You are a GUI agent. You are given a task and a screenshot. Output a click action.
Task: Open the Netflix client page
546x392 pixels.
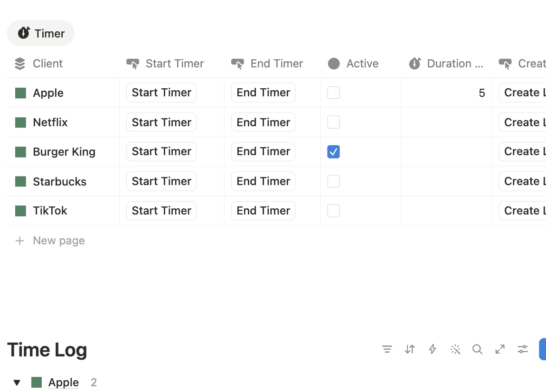pyautogui.click(x=50, y=122)
